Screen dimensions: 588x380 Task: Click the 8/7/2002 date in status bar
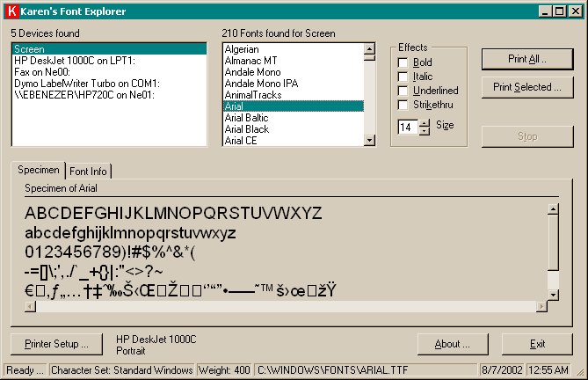point(502,370)
